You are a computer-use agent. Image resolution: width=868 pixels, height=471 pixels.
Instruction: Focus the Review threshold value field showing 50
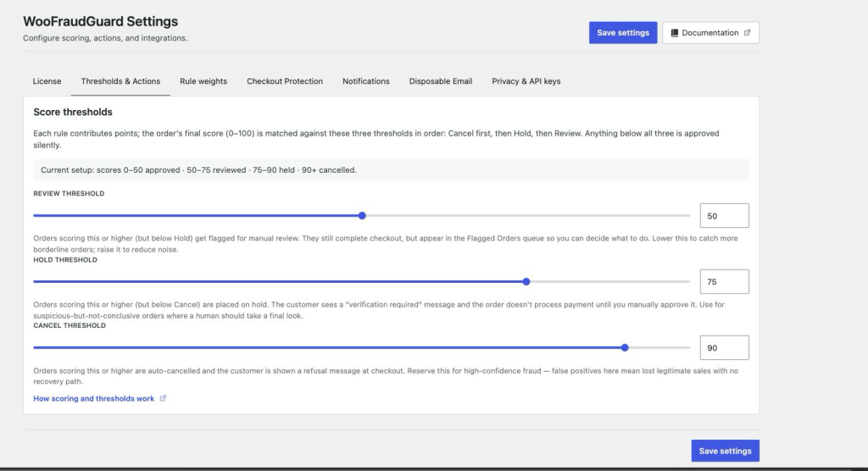click(724, 216)
